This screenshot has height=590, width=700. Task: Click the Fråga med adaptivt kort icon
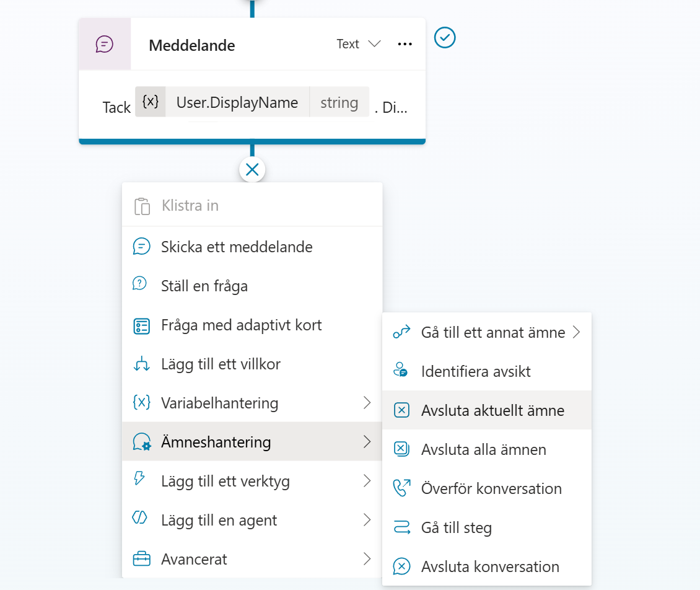141,325
